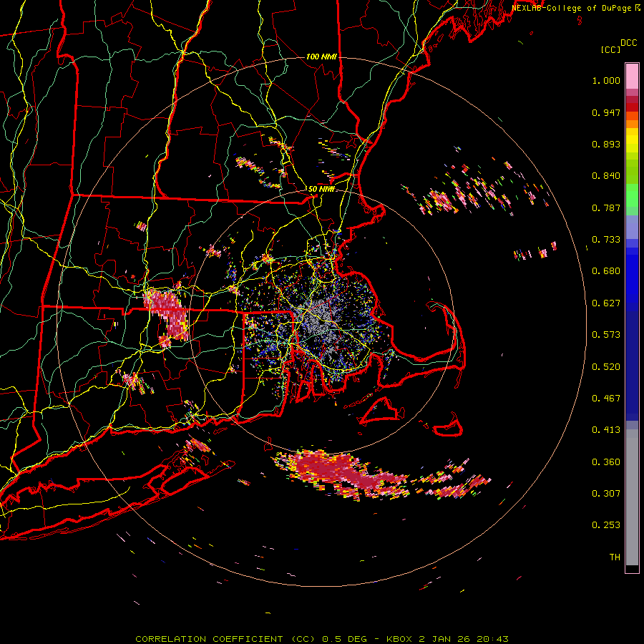Select the 0.413 scale value
This screenshot has height=644, width=644.
click(x=606, y=430)
